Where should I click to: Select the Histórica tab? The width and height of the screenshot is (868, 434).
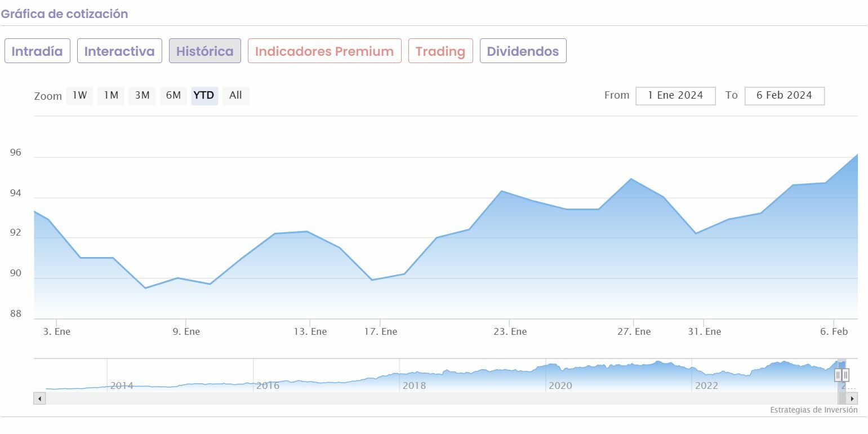205,51
